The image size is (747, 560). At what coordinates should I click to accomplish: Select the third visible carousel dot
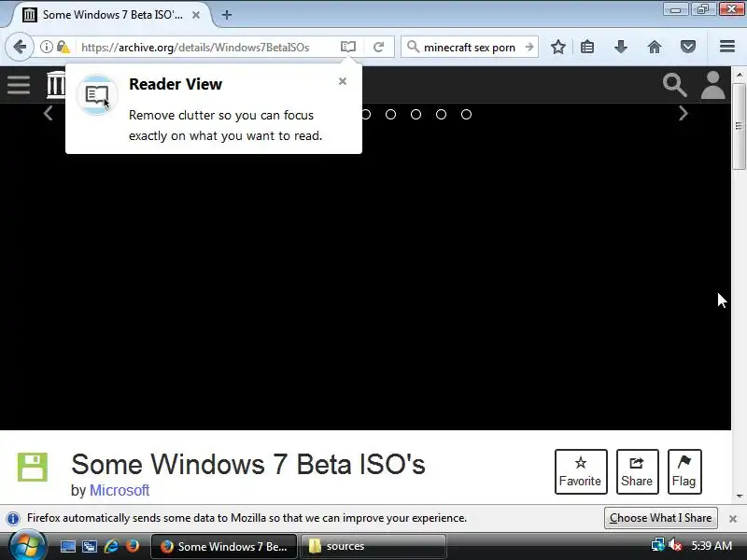416,114
